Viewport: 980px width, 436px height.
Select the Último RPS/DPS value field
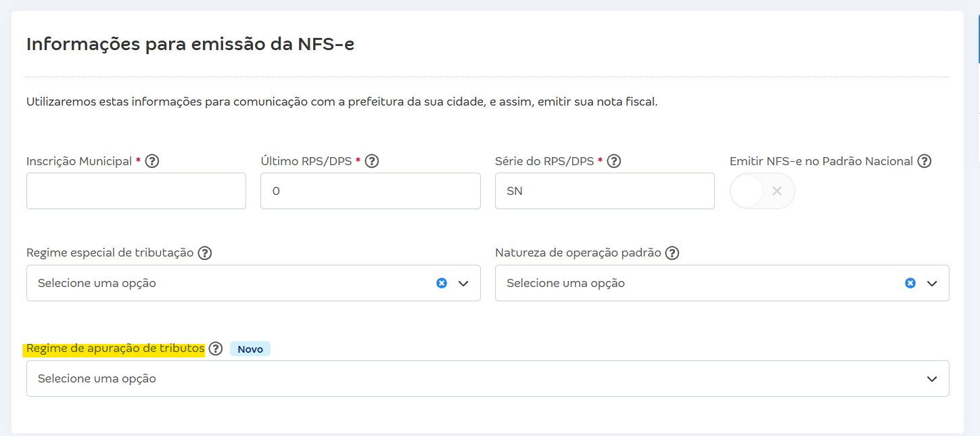click(x=370, y=190)
